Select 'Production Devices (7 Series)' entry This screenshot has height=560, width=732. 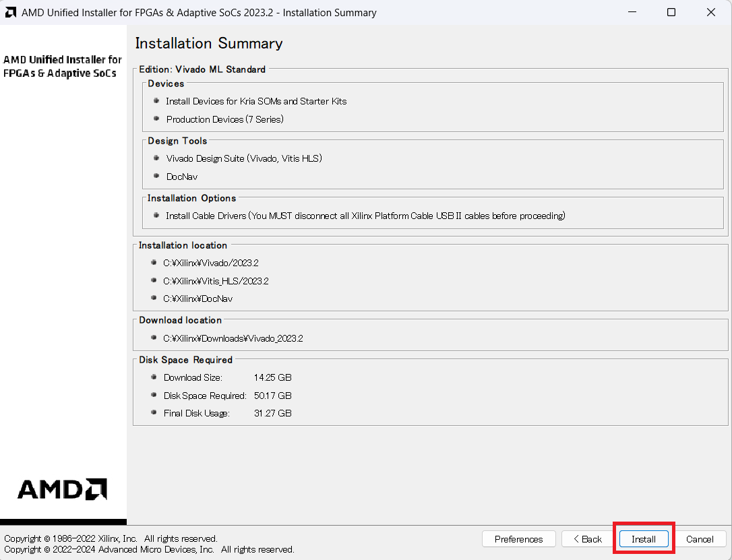click(x=225, y=119)
